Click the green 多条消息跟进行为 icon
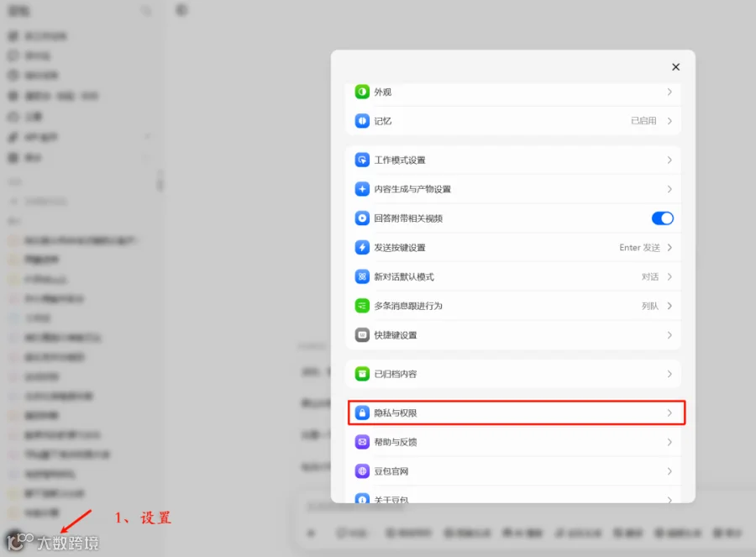The height and width of the screenshot is (557, 756). click(x=362, y=306)
